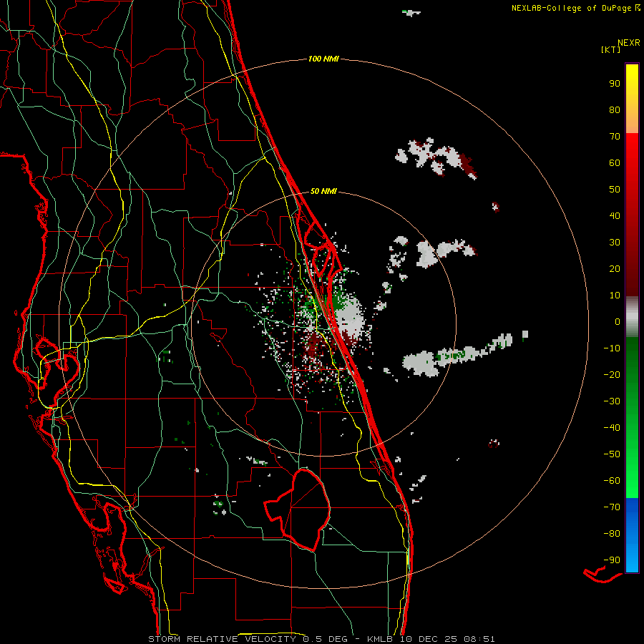Pick the -60 value on velocity scale

612,481
